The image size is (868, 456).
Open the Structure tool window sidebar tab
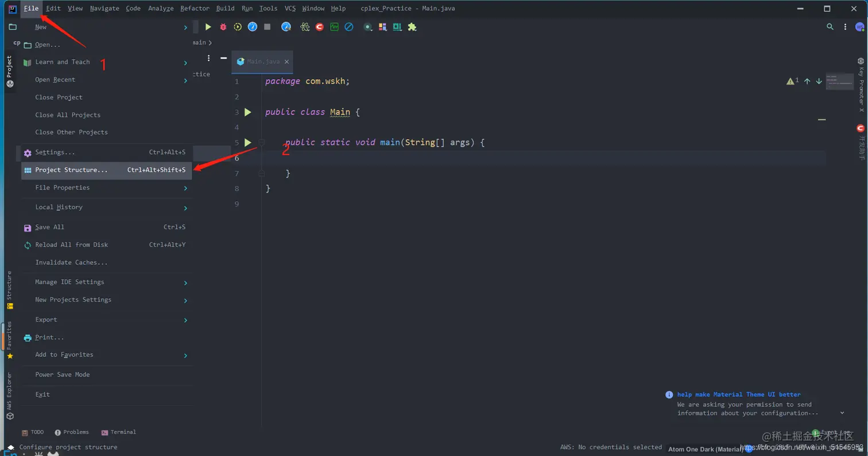pos(10,291)
